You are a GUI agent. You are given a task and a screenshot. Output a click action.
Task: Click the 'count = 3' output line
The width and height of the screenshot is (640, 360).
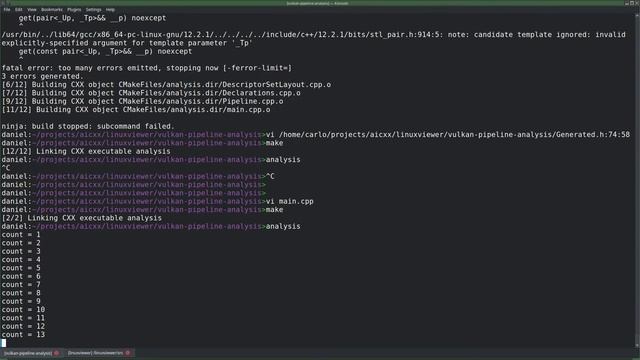click(x=21, y=251)
